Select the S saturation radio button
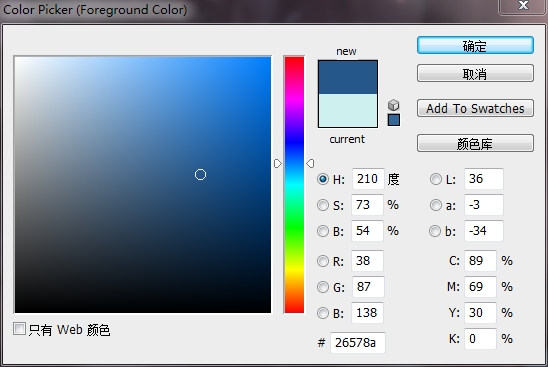 (323, 205)
